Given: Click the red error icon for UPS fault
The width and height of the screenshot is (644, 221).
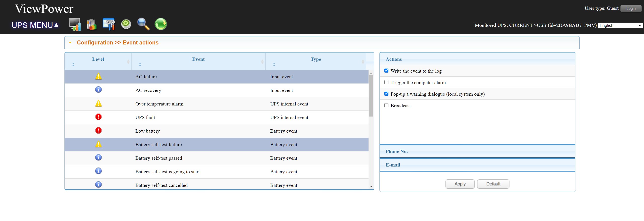Looking at the screenshot, I should tap(98, 117).
